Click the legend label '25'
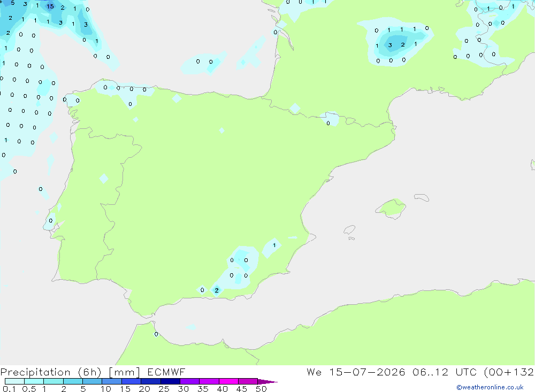 pyautogui.click(x=164, y=389)
